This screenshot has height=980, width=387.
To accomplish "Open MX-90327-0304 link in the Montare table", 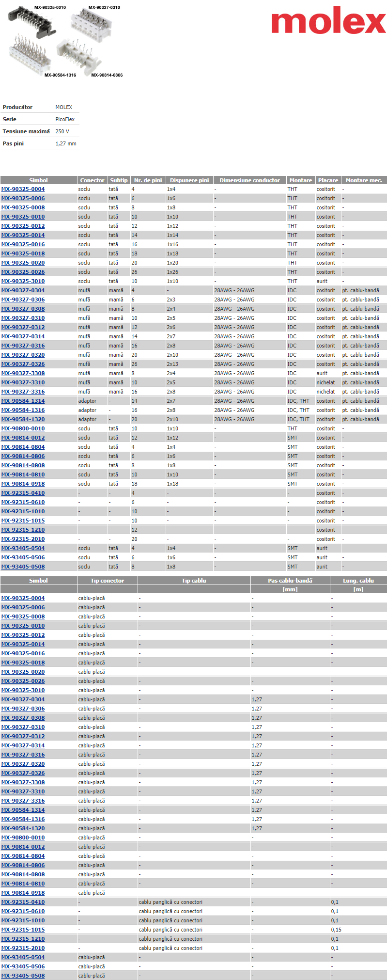I will coord(23,290).
